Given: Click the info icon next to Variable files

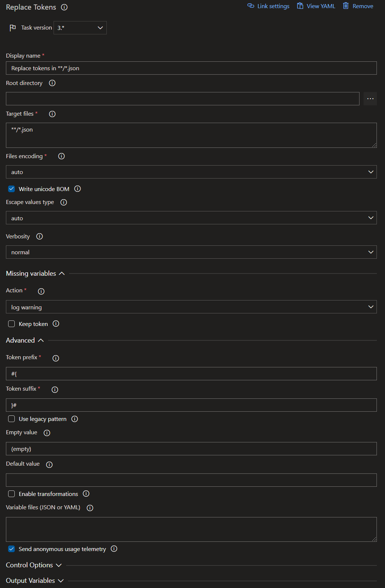Looking at the screenshot, I should click(90, 507).
